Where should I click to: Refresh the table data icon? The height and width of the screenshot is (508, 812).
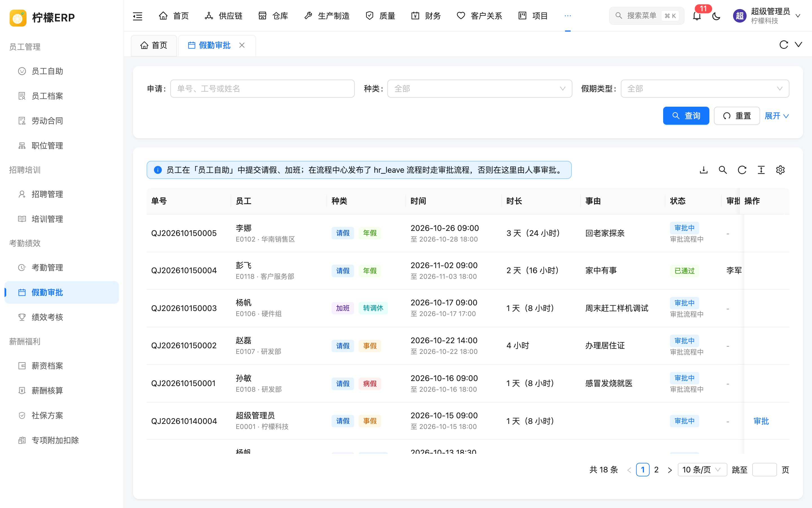(742, 170)
